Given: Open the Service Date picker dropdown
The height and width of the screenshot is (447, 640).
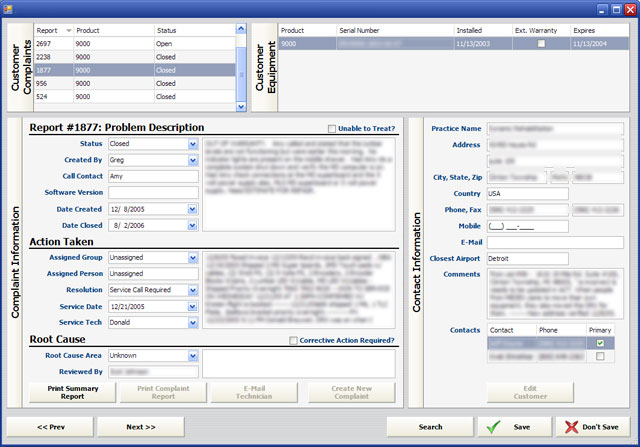Looking at the screenshot, I should [193, 306].
